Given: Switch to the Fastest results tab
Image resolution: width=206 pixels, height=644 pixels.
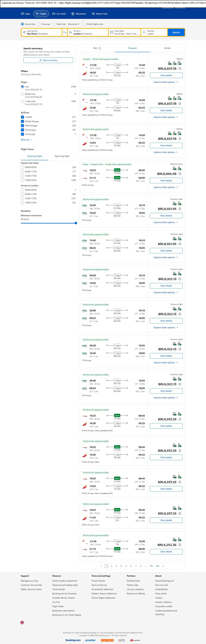Looking at the screenshot, I should coord(167,48).
